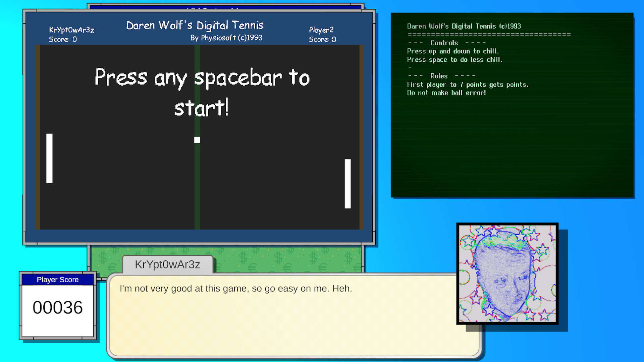Viewport: 644px width, 362px height.
Task: Select the Player Score window title bar
Action: coord(57,280)
